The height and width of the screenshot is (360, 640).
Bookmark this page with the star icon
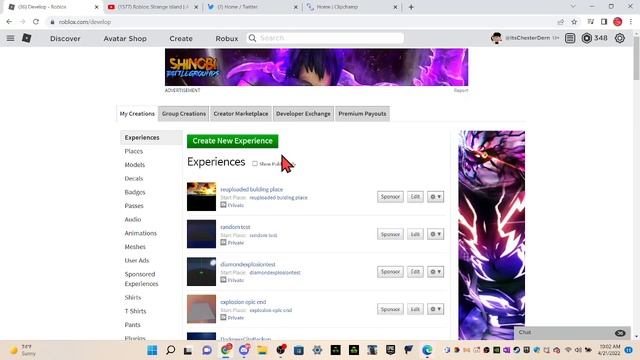574,22
